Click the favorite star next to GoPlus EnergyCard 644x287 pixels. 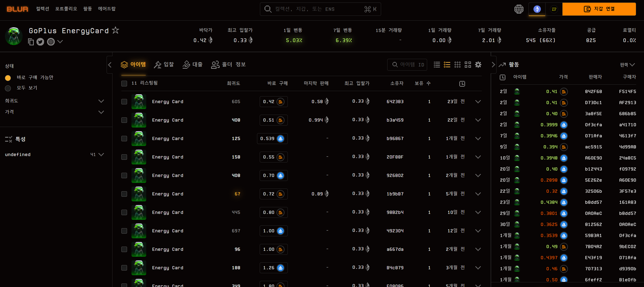115,30
